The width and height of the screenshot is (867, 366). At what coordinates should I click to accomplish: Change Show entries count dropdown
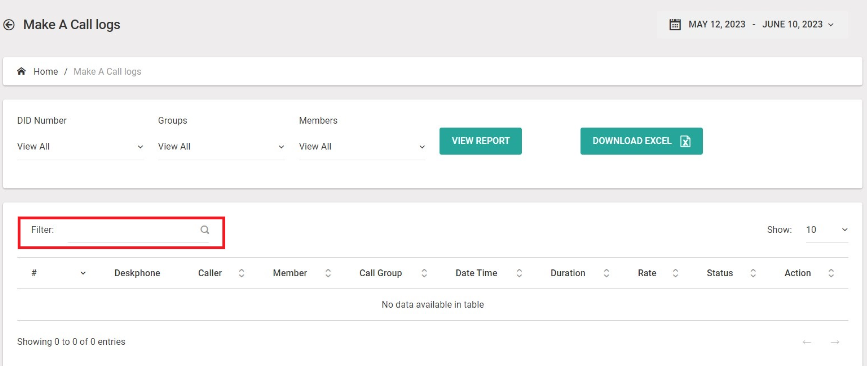pyautogui.click(x=827, y=230)
